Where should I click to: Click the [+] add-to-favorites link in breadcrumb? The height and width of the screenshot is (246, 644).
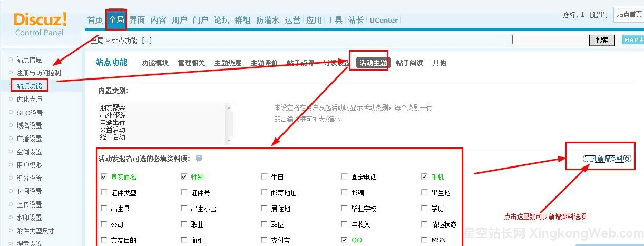[147, 41]
